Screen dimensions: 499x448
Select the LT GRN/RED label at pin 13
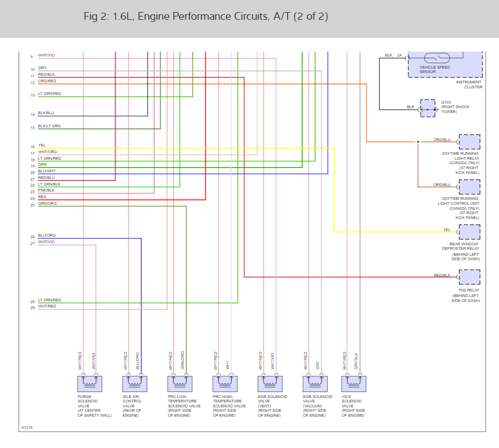[49, 94]
